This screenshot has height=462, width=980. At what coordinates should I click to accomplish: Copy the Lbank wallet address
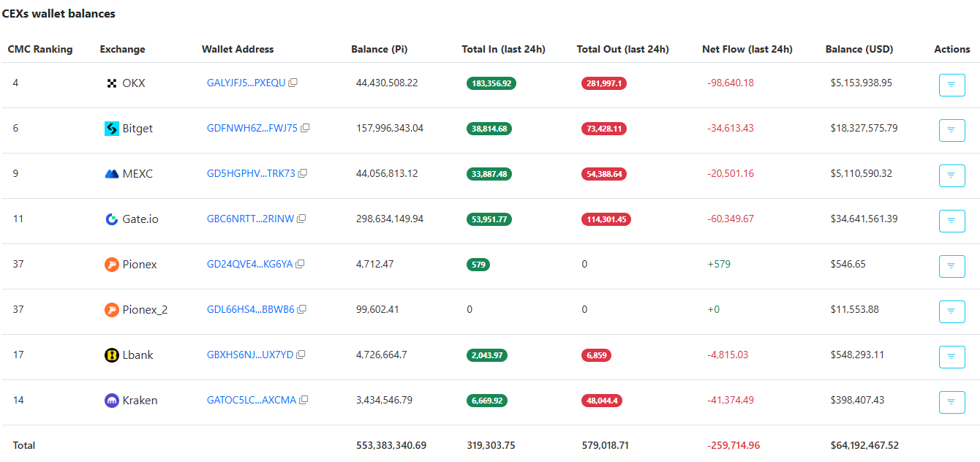point(301,355)
